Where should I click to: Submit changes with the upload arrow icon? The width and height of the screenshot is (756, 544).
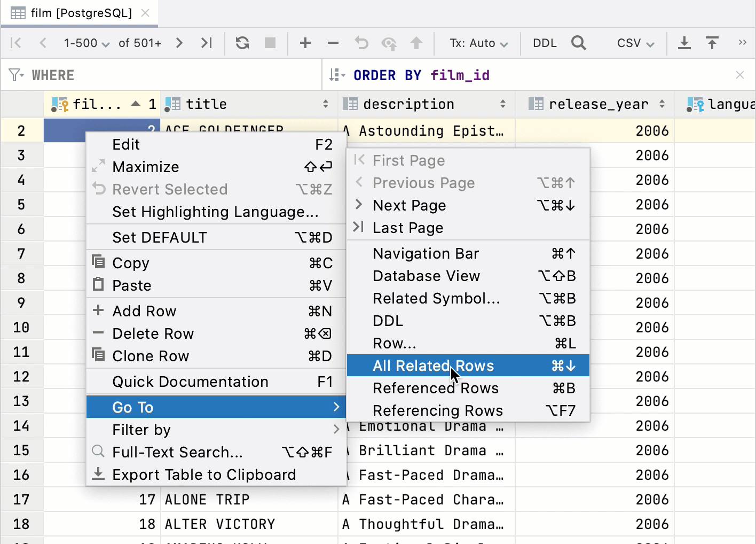[x=416, y=43]
